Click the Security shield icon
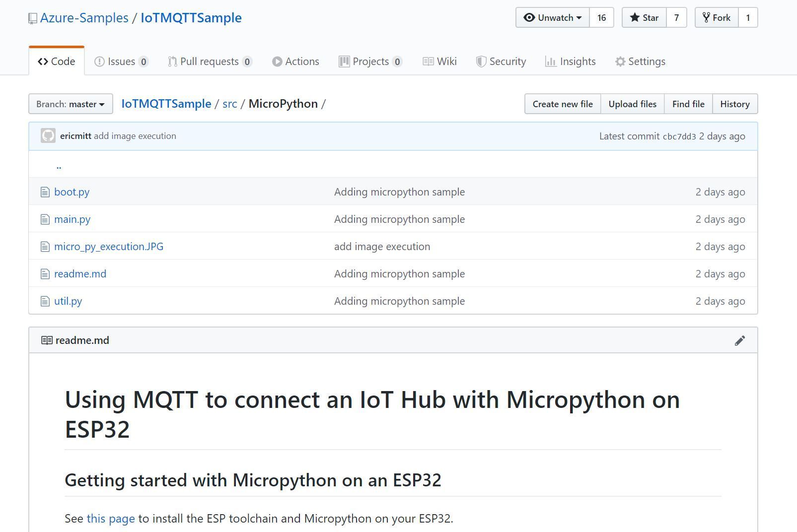797x532 pixels. click(x=481, y=61)
